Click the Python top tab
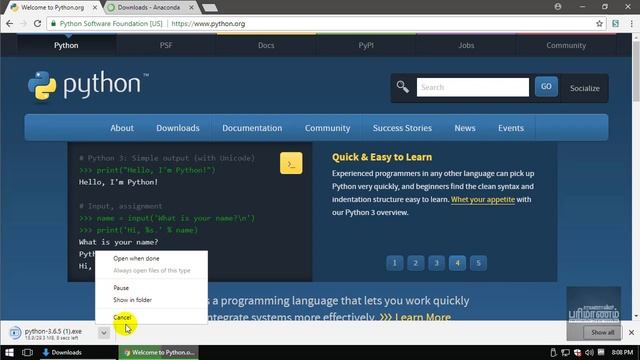Viewport: 640px width, 360px height. tap(66, 45)
